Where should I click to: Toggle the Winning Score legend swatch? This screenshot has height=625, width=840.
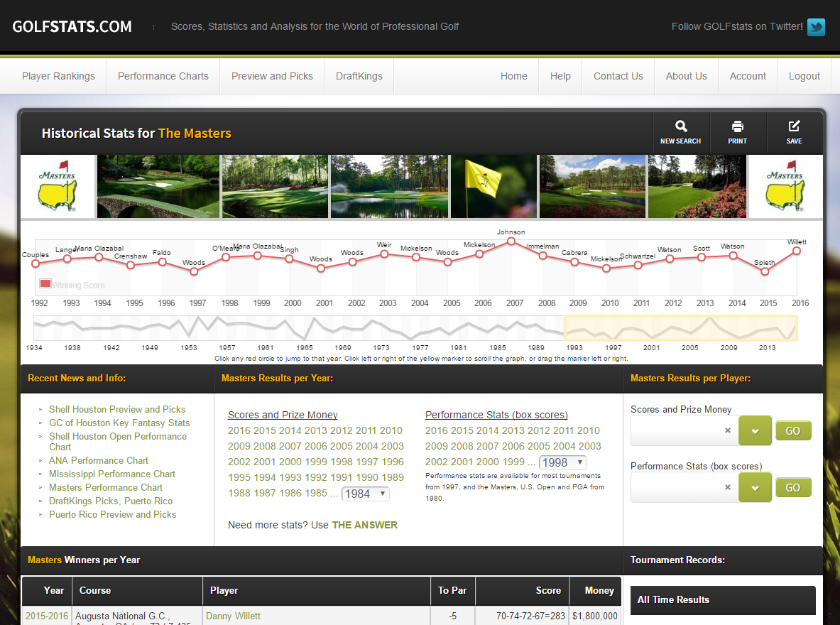[45, 284]
